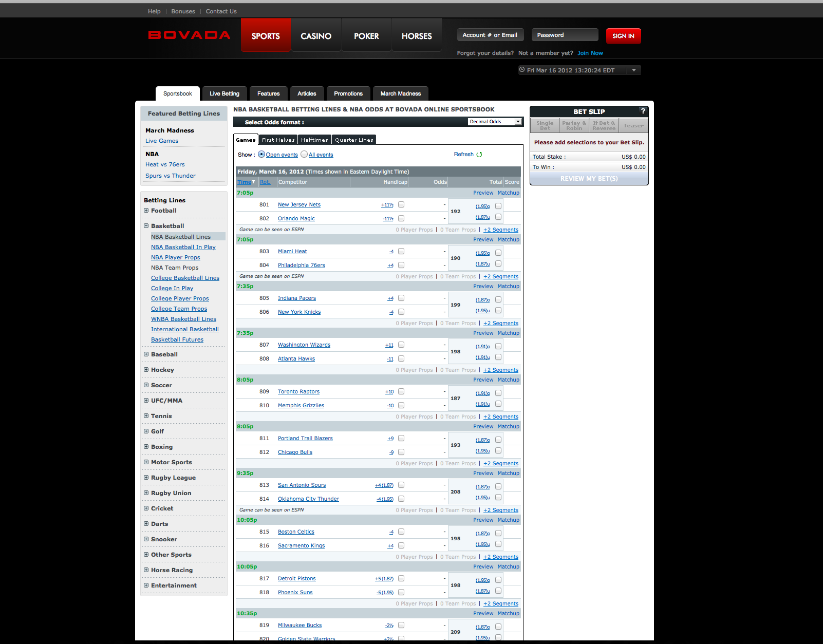Select Parlay & Robin bet slip tab
The image size is (823, 644).
(x=574, y=125)
